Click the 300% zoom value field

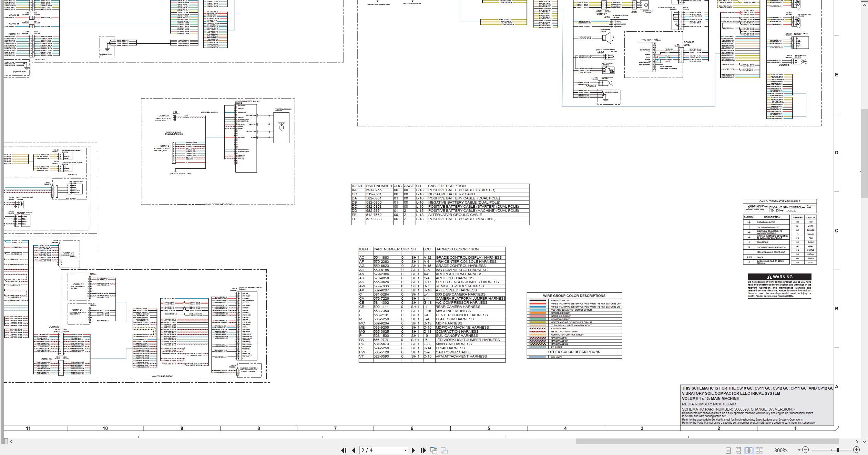click(x=781, y=450)
